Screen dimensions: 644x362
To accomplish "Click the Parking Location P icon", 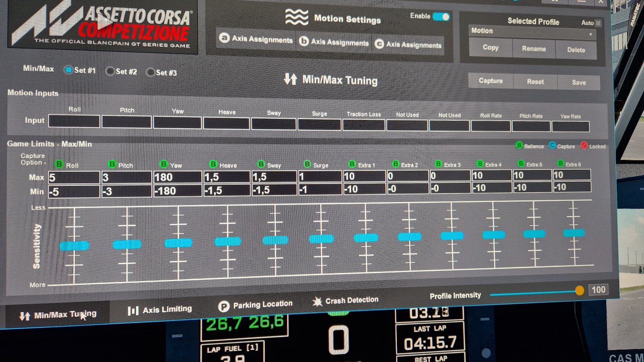I will click(223, 307).
